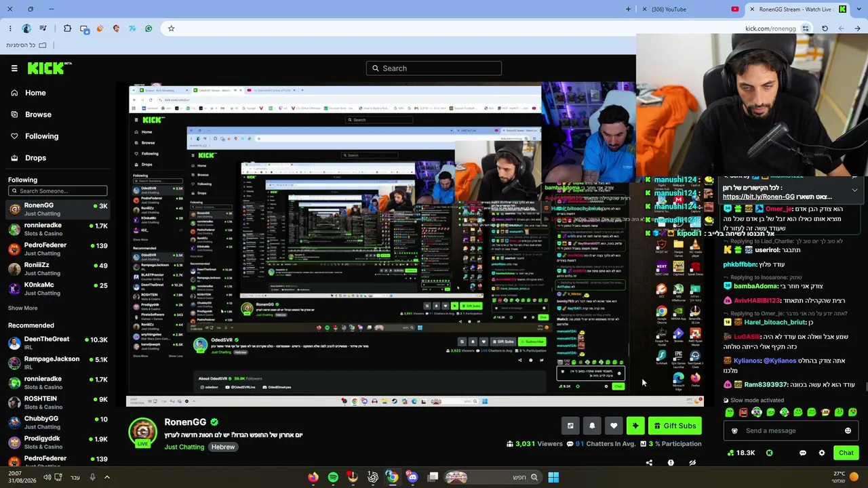Viewport: 868px width, 488px height.
Task: Click the Search Someone input in sidebar
Action: pos(58,191)
